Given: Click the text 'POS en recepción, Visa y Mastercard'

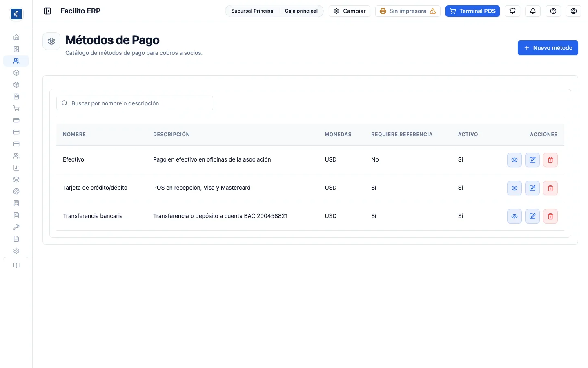Looking at the screenshot, I should pos(202,188).
